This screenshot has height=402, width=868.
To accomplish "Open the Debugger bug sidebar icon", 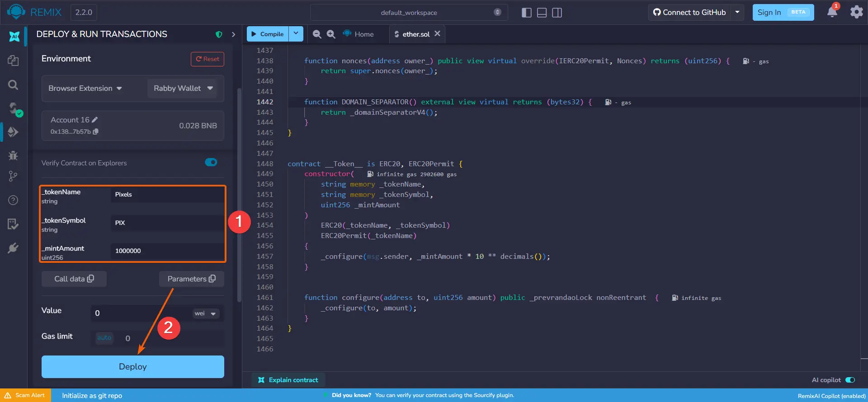I will [13, 155].
